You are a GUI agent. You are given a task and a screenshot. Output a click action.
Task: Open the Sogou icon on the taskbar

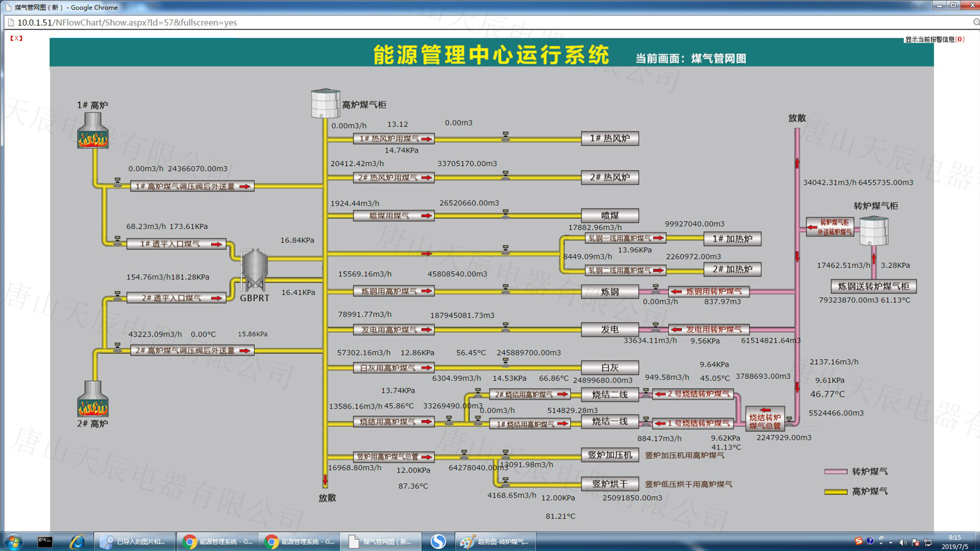tap(438, 541)
